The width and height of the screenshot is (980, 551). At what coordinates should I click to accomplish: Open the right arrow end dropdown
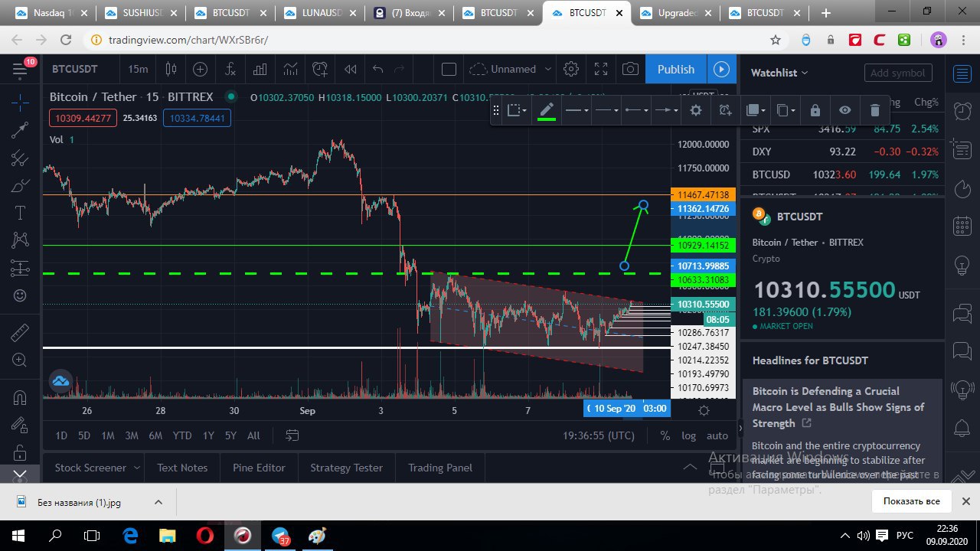[x=666, y=110]
